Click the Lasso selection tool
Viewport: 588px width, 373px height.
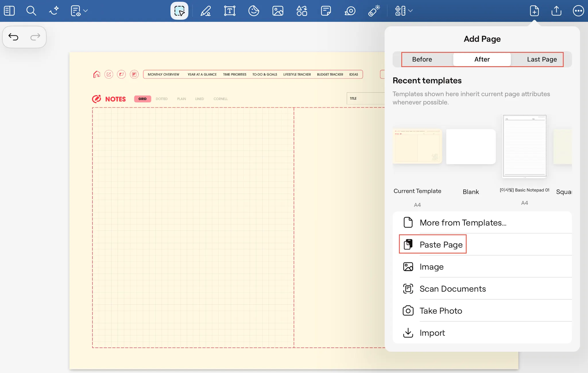pyautogui.click(x=179, y=11)
